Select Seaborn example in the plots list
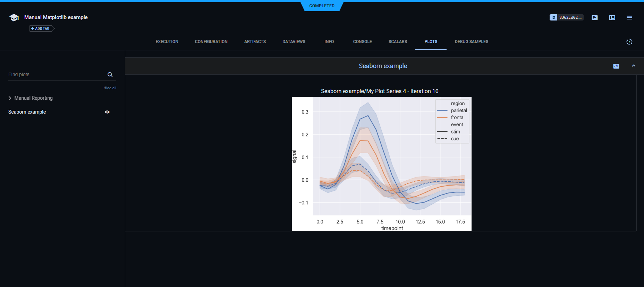 (27, 112)
